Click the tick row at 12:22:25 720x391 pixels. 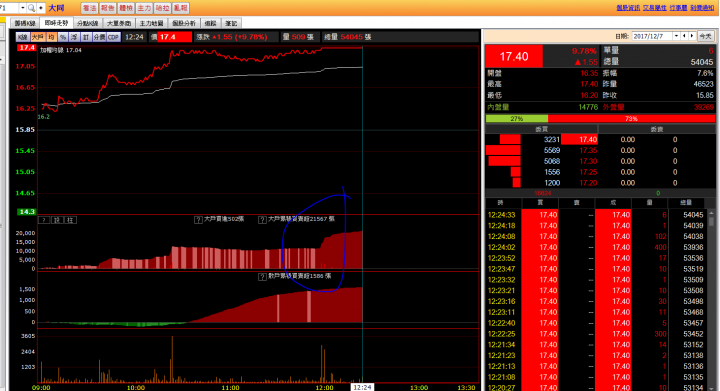click(596, 334)
